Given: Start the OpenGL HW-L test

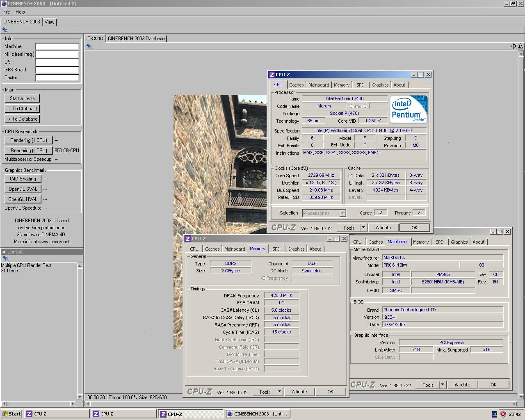Looking at the screenshot, I should pos(23,199).
